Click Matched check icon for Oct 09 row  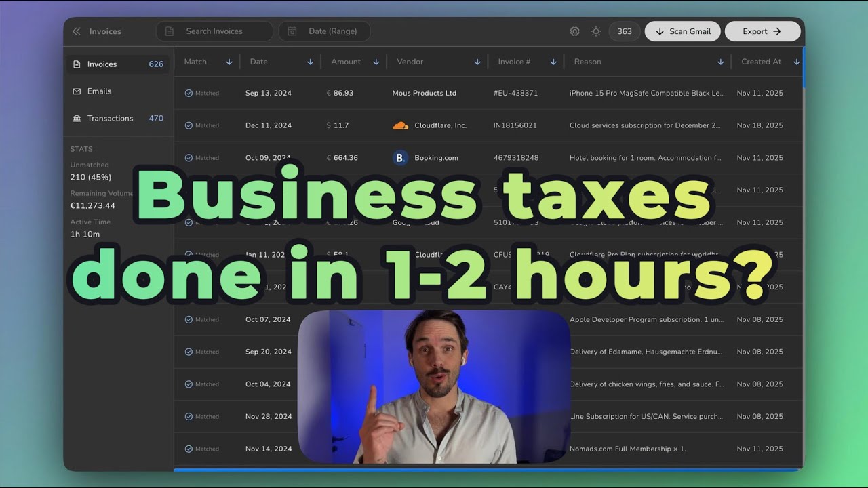coord(189,158)
